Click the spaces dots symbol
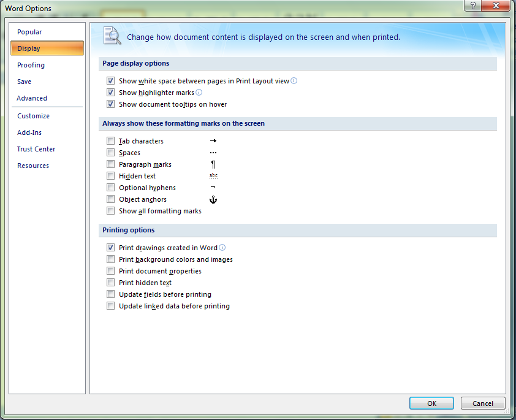516x420 pixels. coord(213,153)
